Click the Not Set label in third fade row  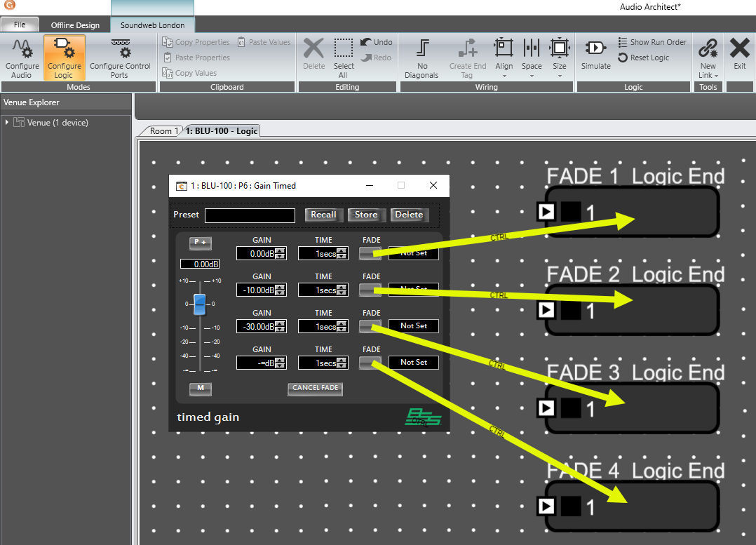(x=414, y=326)
